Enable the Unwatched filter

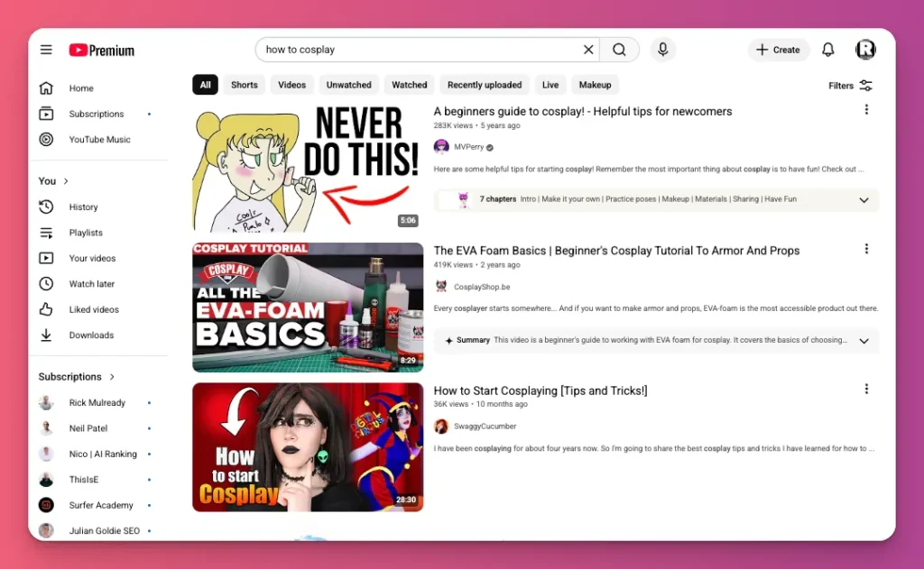click(348, 84)
